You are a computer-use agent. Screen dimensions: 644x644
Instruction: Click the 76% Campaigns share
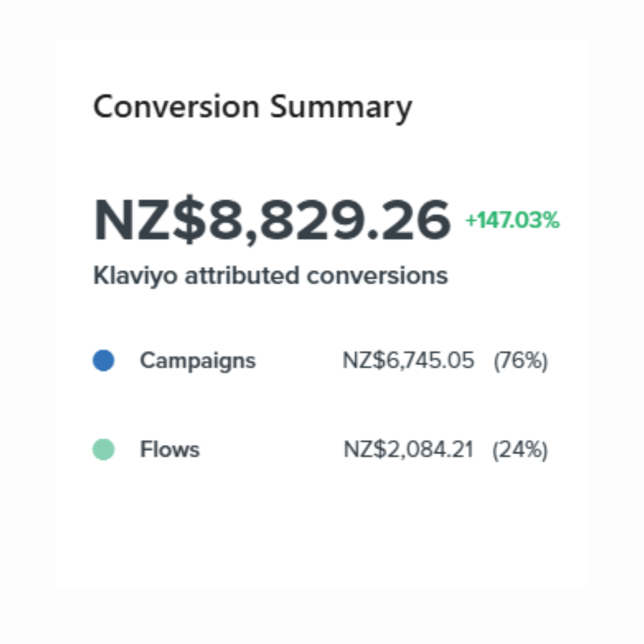coord(520,361)
